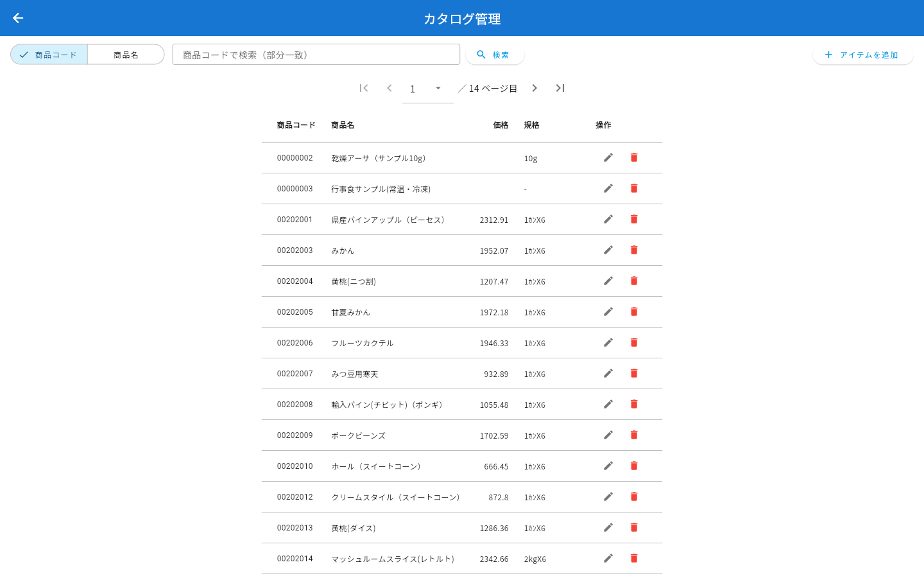Delete item 00202007 みつ豆用寒天

point(634,373)
